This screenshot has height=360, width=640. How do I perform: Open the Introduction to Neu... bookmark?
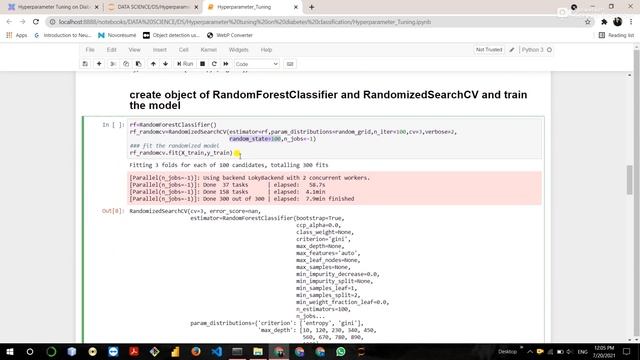click(63, 36)
